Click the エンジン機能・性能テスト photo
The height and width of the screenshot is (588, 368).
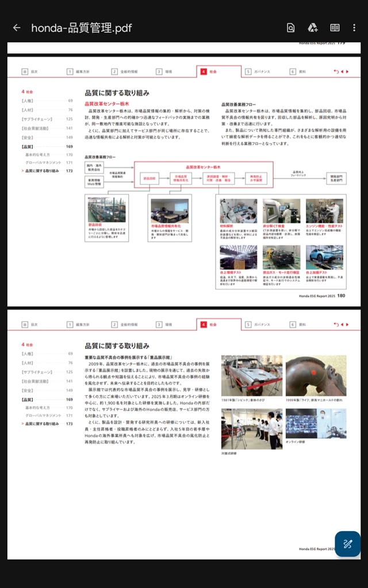pos(324,211)
